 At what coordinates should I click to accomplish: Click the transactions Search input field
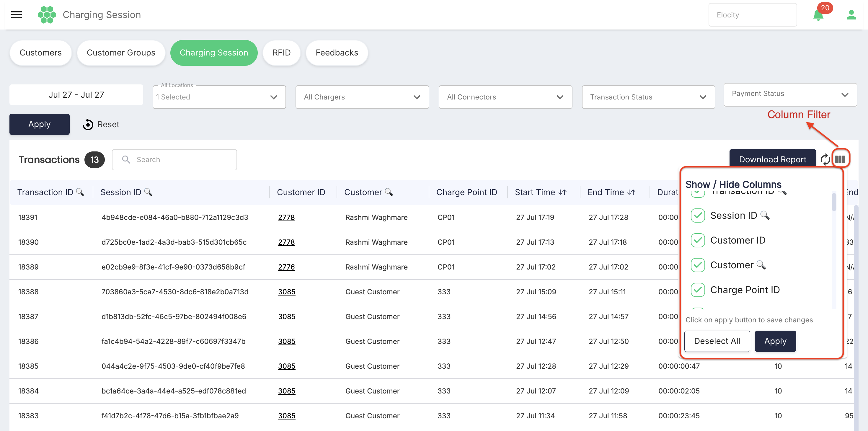[174, 159]
